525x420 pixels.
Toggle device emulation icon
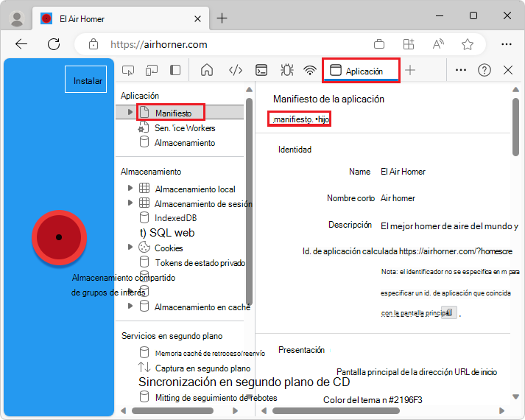click(152, 70)
